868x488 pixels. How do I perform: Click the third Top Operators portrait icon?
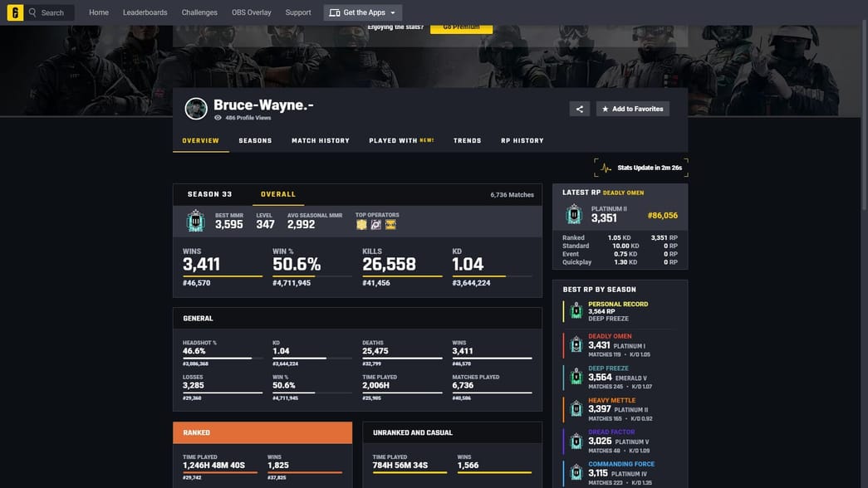click(390, 224)
